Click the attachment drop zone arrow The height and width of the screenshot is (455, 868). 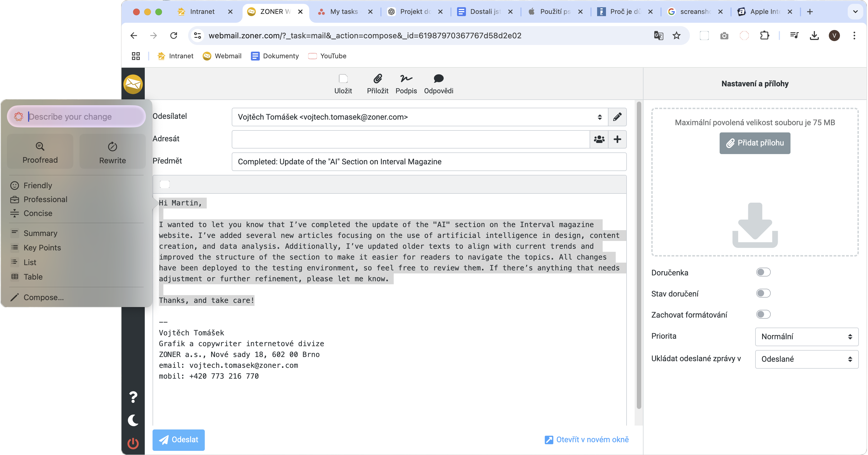point(755,225)
